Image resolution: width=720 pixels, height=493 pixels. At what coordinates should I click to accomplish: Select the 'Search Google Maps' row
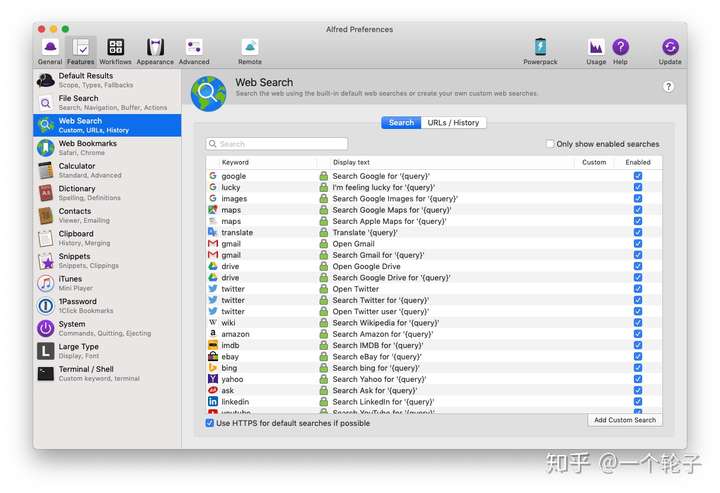point(434,210)
